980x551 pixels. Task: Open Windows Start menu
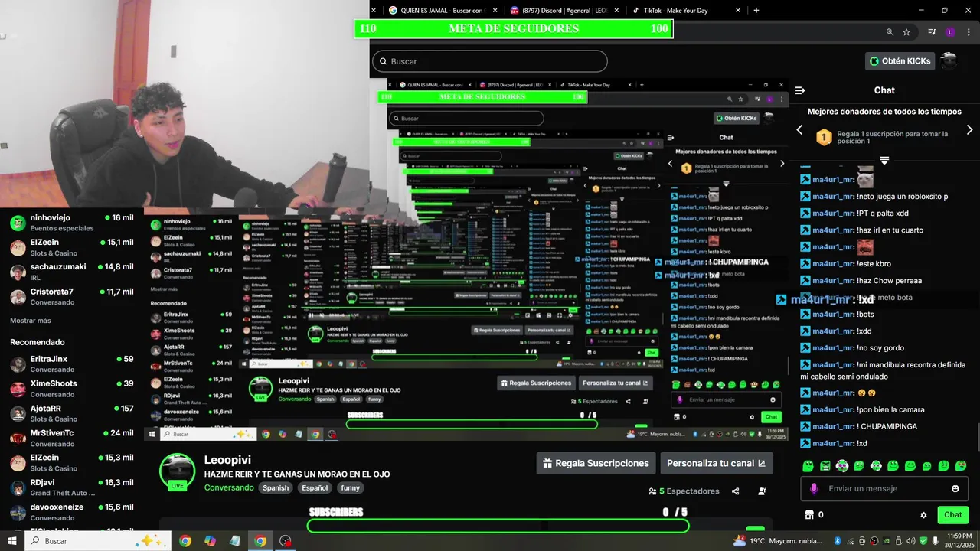coord(12,541)
